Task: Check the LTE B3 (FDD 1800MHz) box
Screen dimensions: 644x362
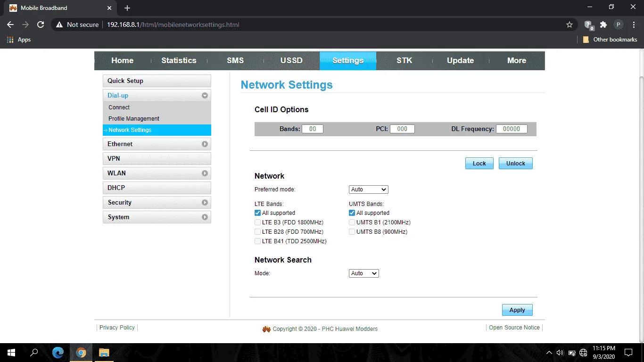Action: pos(257,222)
